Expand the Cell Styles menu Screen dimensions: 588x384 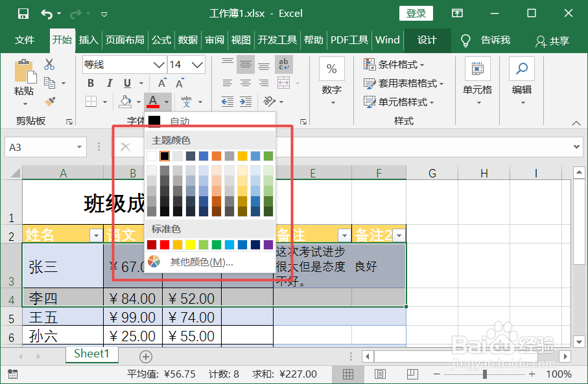click(x=399, y=102)
